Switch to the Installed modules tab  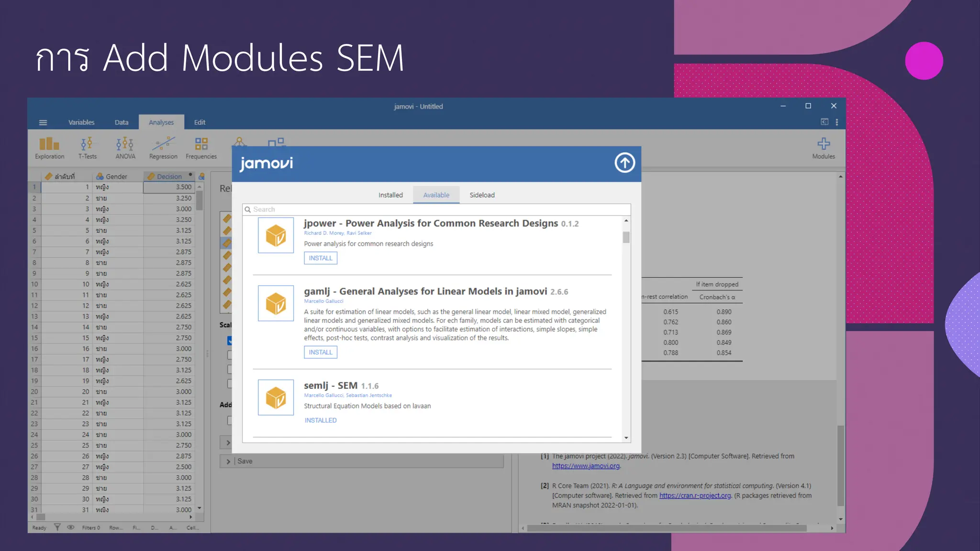pos(390,195)
